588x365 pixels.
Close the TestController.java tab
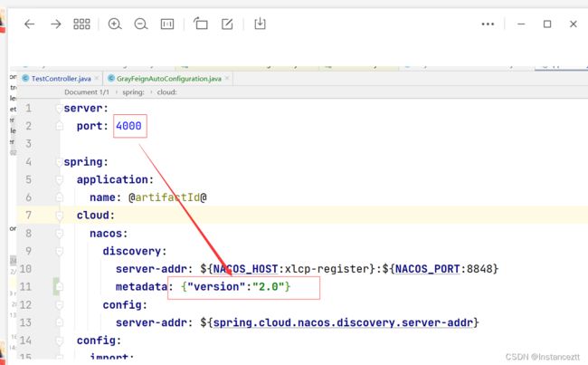97,78
